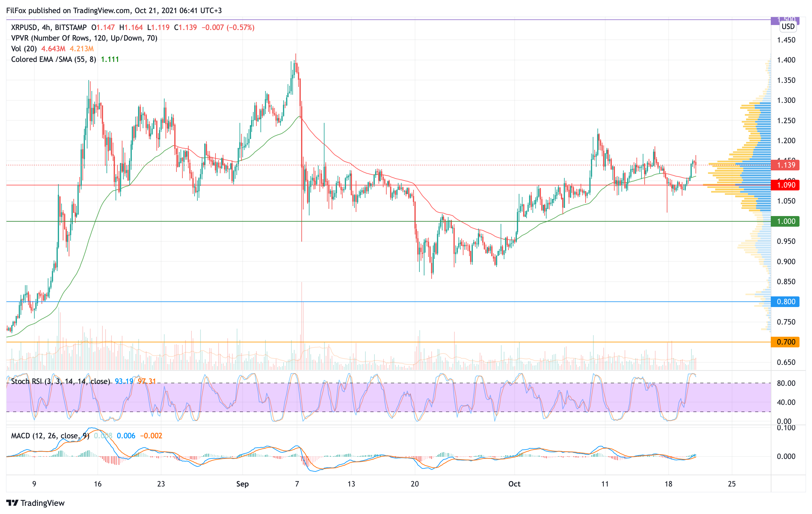812x514 pixels.
Task: Click the FilFox published on TradingView.com header
Action: (x=114, y=10)
